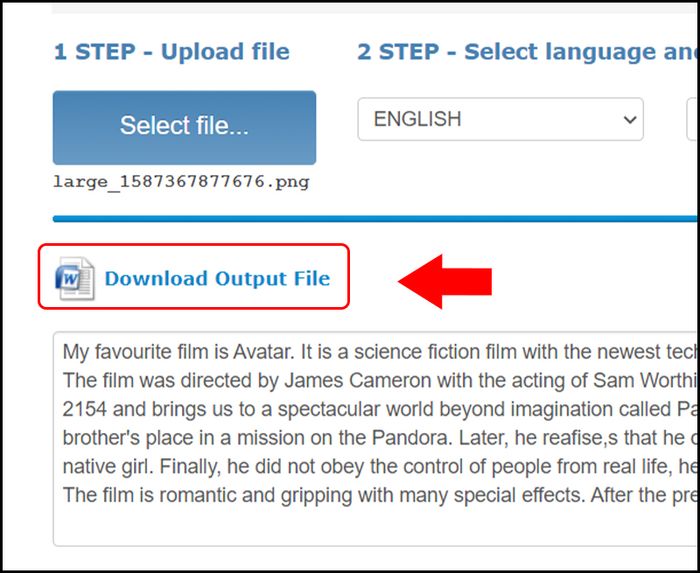The image size is (700, 573).
Task: Click the Select file... button
Action: click(x=184, y=128)
